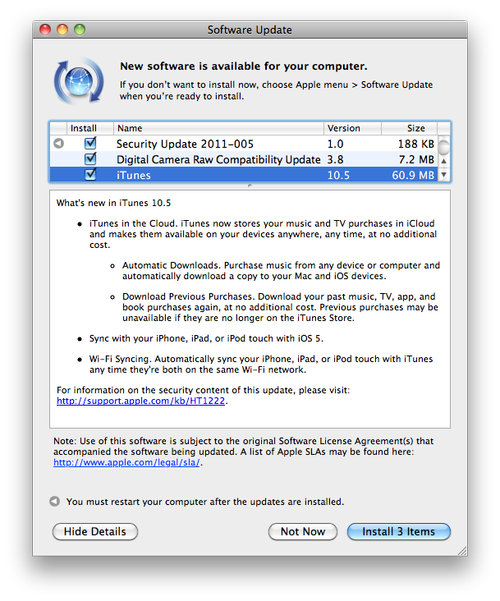Click the Software Update globe icon
This screenshot has width=500, height=601.
tap(79, 81)
